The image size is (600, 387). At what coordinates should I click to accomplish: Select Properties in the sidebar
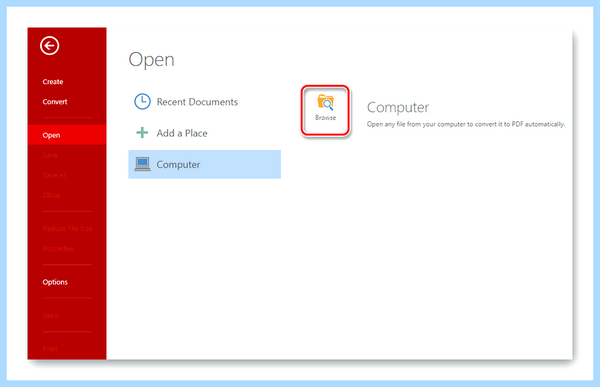[x=59, y=248]
